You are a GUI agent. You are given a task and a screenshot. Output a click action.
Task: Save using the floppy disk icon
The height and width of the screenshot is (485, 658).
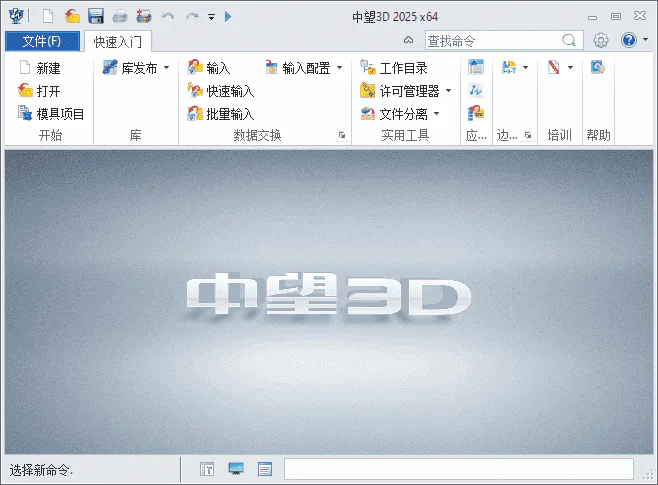[96, 16]
